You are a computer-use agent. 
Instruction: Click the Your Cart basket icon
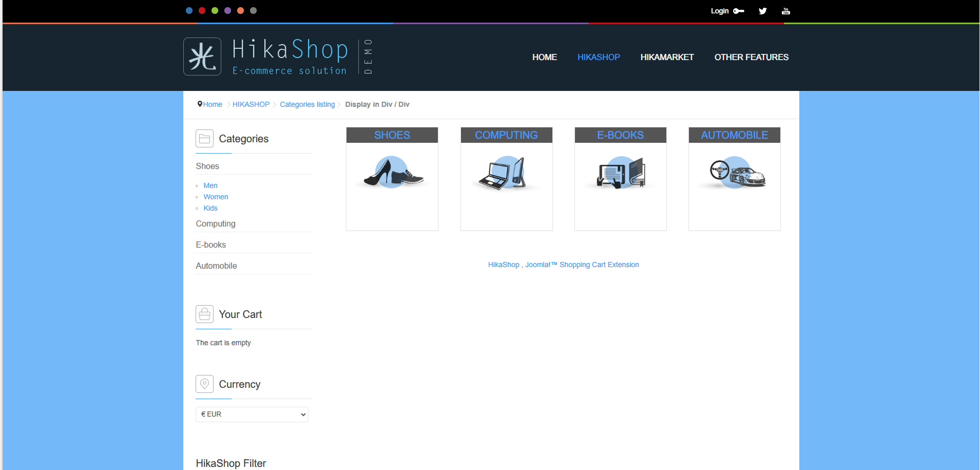coord(204,314)
